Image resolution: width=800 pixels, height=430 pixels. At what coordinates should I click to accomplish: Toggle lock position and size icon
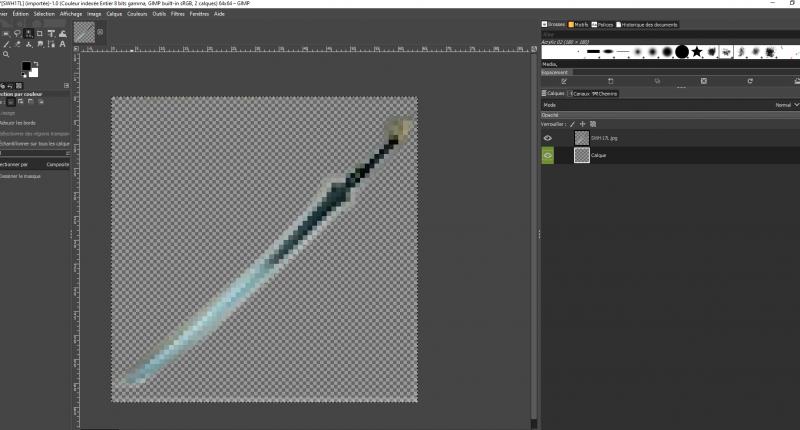(x=583, y=124)
